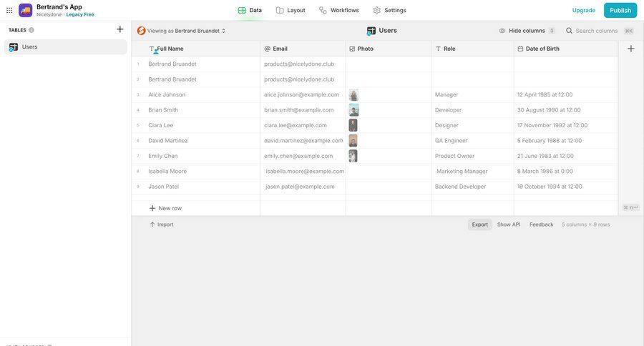Select the 12 April 1985 date cell
The image size is (644, 346).
point(565,95)
